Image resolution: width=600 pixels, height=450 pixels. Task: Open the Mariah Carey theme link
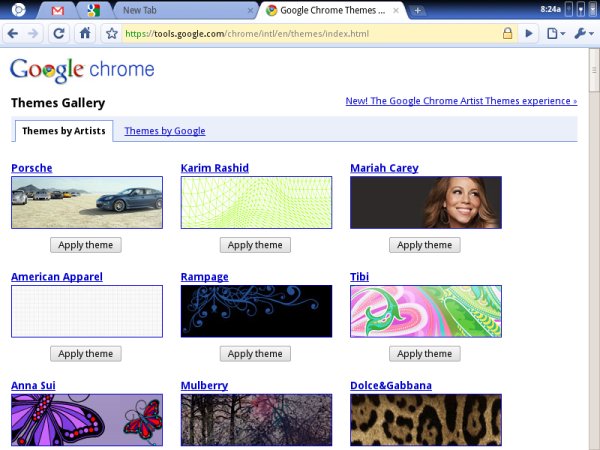click(384, 168)
